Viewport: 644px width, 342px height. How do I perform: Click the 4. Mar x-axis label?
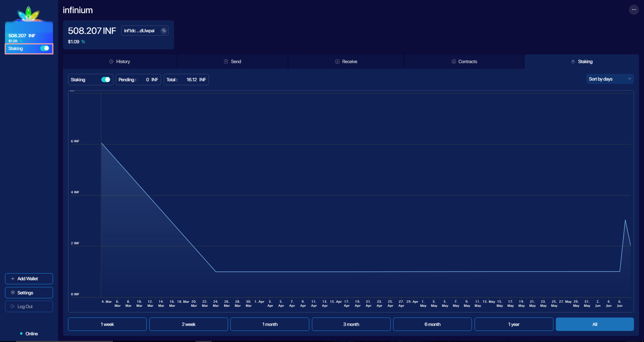coord(107,302)
